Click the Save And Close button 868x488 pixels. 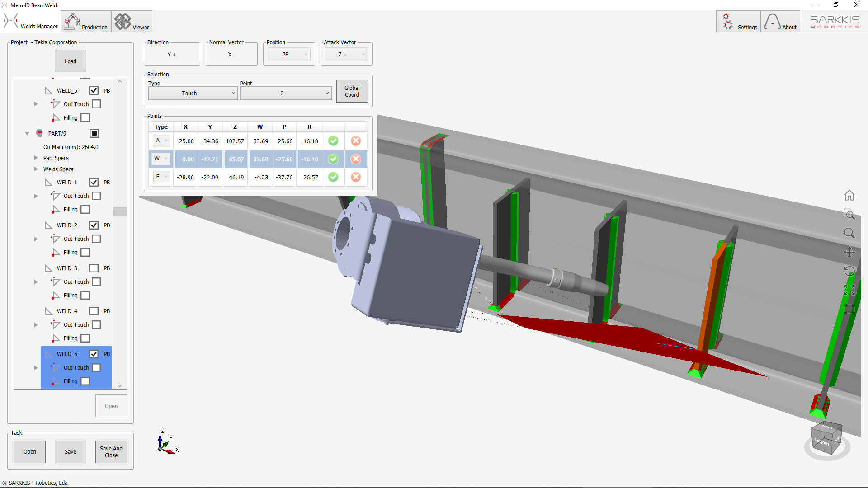[x=111, y=451]
